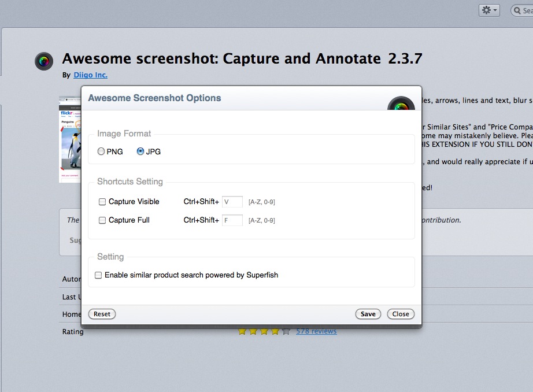Enable the Capture Full shortcut checkbox
Screen dimensions: 533x392
(102, 220)
